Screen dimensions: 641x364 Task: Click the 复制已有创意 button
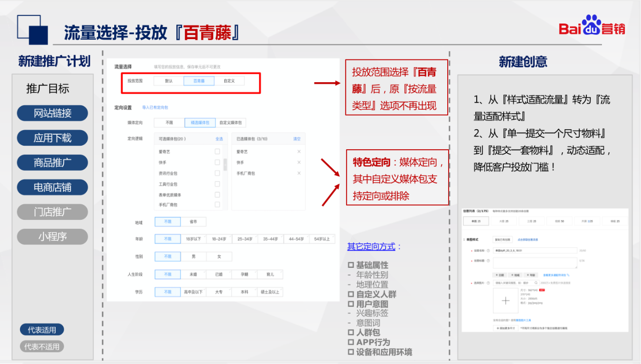(502, 239)
